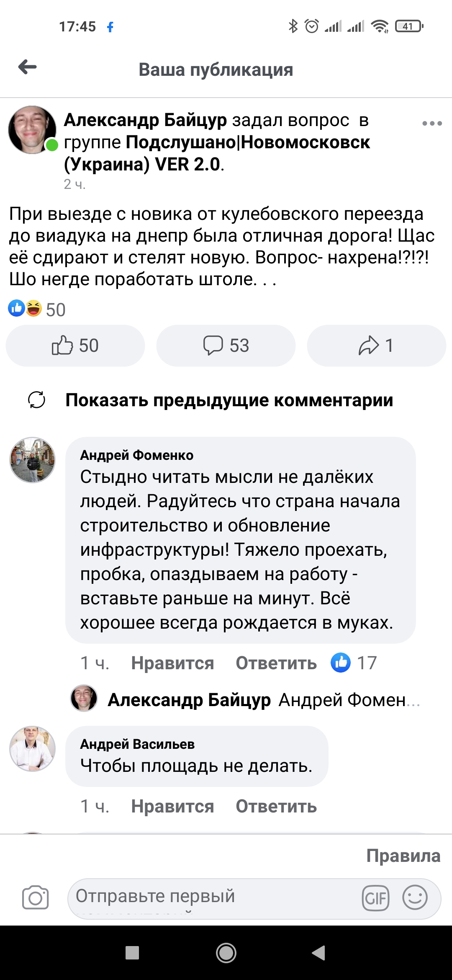Open Андрей Фоменко's profile picture
Image resolution: width=452 pixels, height=980 pixels.
click(33, 460)
